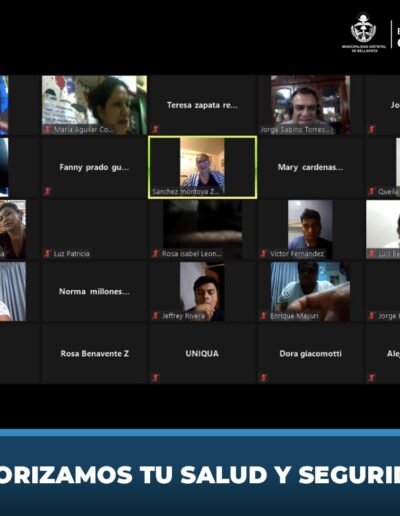The image size is (400, 516).
Task: Click muted mic icon beside Jeffrey Rivera
Action: click(155, 315)
